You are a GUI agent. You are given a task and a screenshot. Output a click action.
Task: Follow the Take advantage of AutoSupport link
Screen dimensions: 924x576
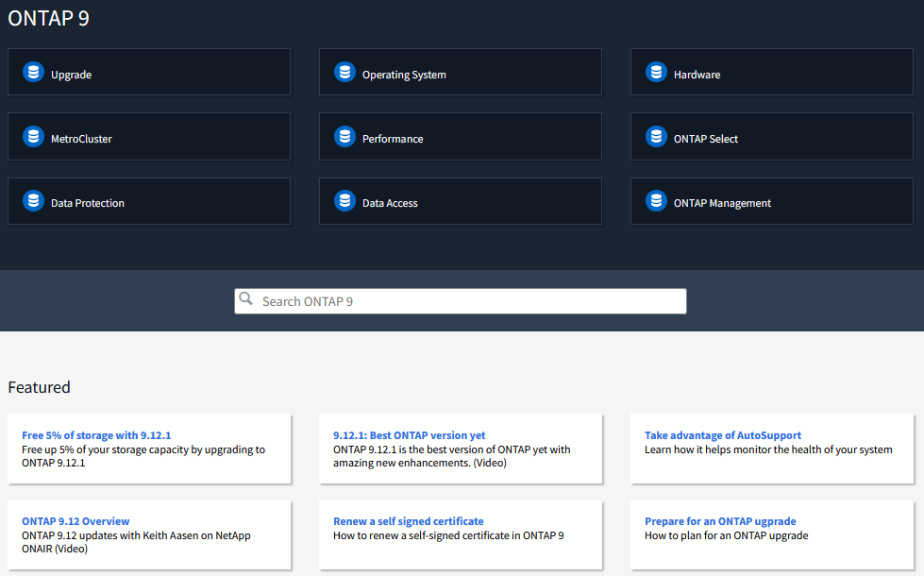click(x=723, y=435)
